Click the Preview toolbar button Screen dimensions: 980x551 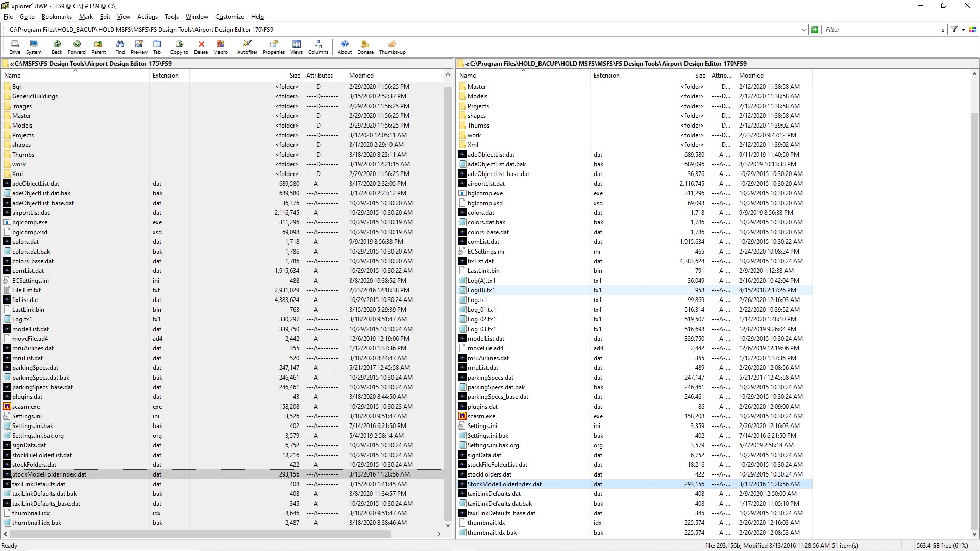(139, 46)
